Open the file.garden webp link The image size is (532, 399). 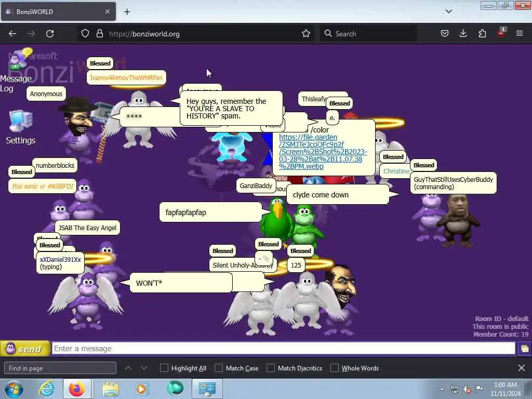pos(323,152)
